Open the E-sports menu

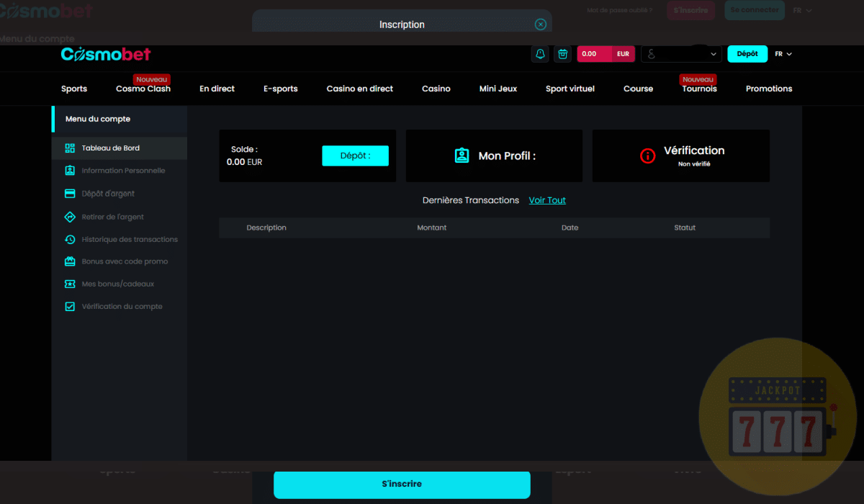(281, 89)
